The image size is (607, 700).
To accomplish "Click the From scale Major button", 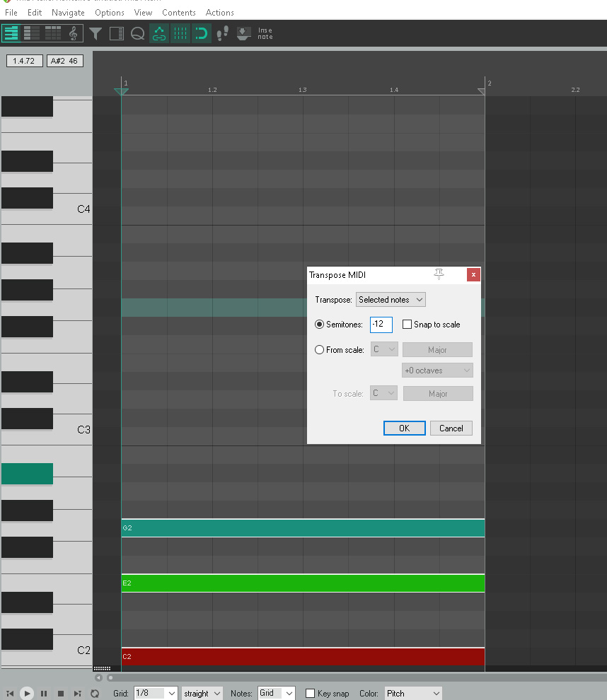I will tap(437, 349).
